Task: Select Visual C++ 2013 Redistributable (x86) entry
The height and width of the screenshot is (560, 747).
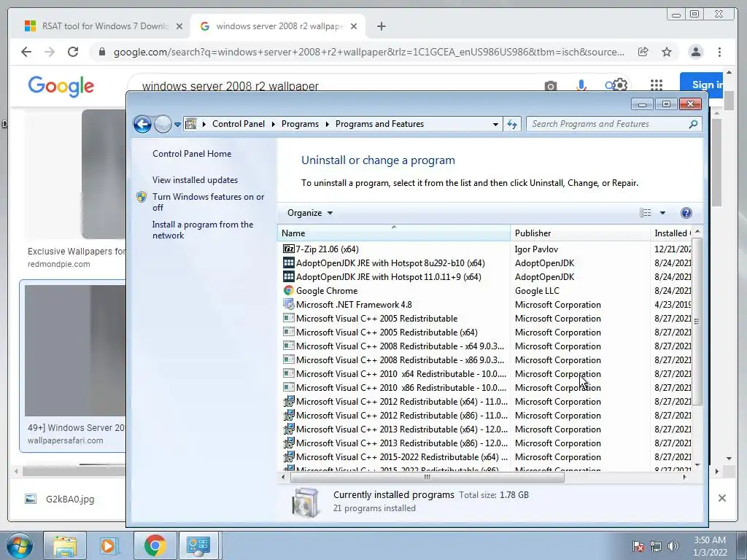Action: (x=402, y=443)
